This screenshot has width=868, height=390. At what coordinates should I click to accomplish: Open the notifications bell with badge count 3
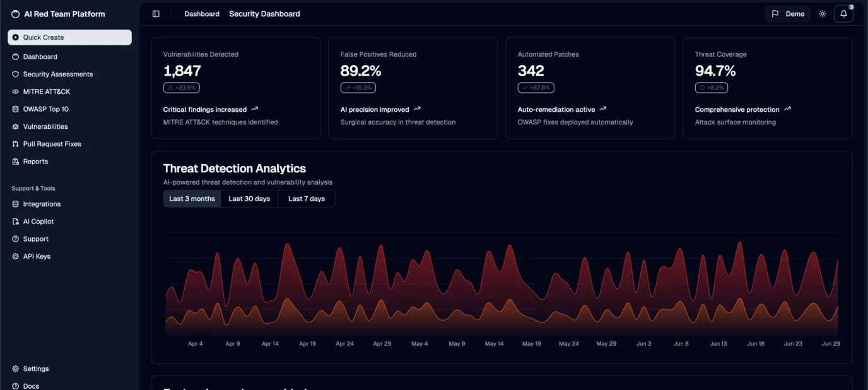point(843,13)
